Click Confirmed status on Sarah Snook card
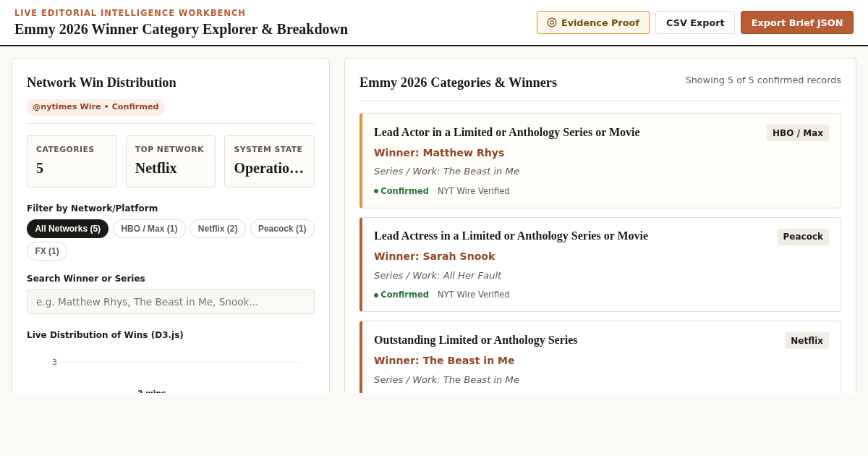Screen dimensions: 868x456 [401, 295]
